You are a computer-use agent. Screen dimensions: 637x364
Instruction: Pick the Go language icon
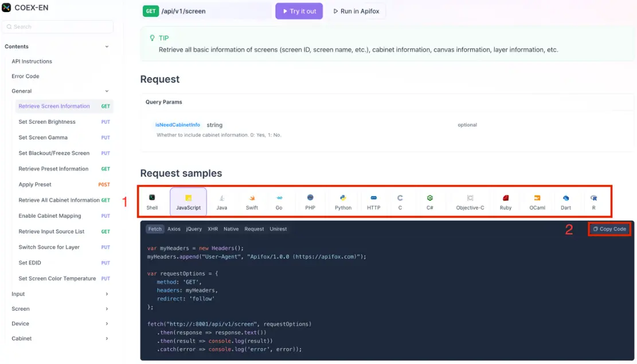tap(279, 198)
